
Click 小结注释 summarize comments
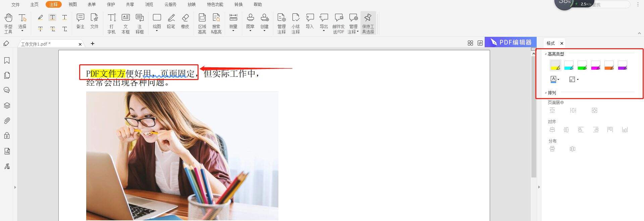pyautogui.click(x=296, y=23)
